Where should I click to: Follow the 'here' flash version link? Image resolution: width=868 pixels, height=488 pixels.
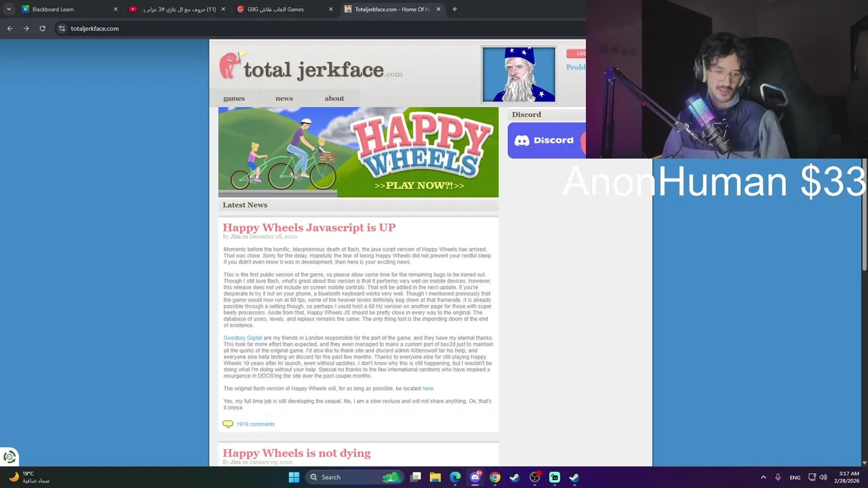click(427, 388)
